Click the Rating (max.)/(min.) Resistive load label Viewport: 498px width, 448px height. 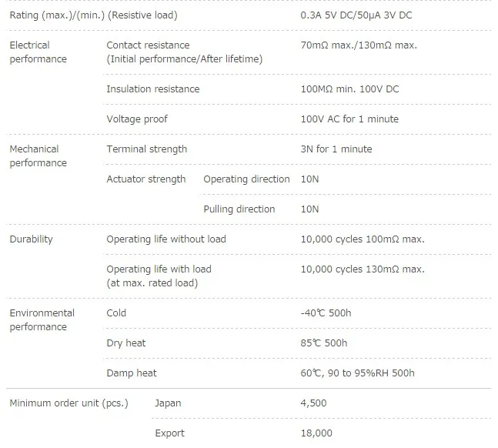pos(93,15)
